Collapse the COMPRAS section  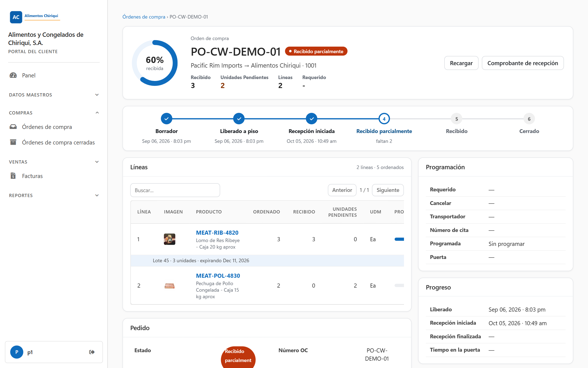97,113
